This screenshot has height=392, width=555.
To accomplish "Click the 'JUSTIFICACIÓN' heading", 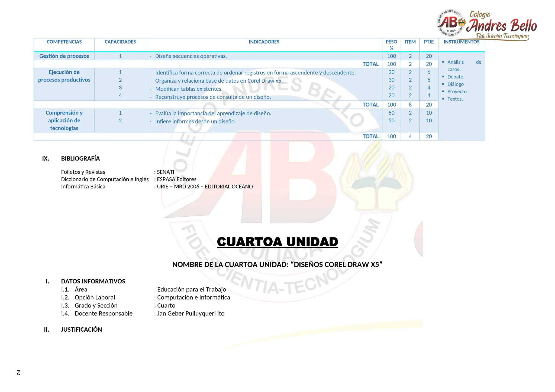I will pyautogui.click(x=81, y=329).
